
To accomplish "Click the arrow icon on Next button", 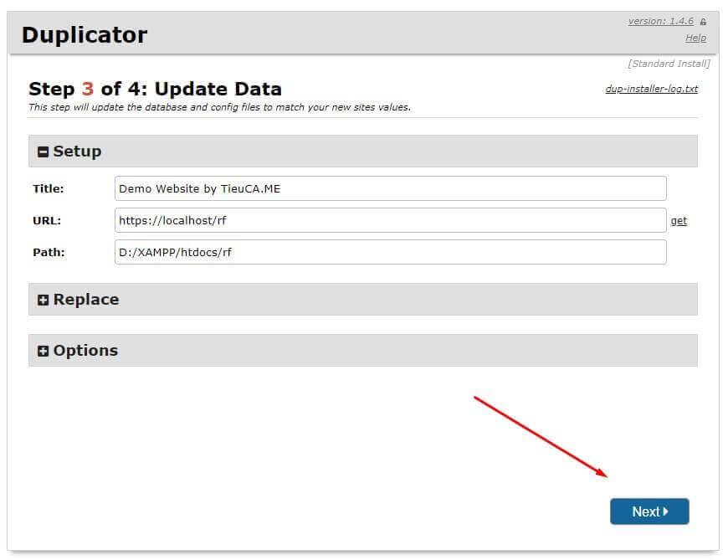I will click(665, 511).
